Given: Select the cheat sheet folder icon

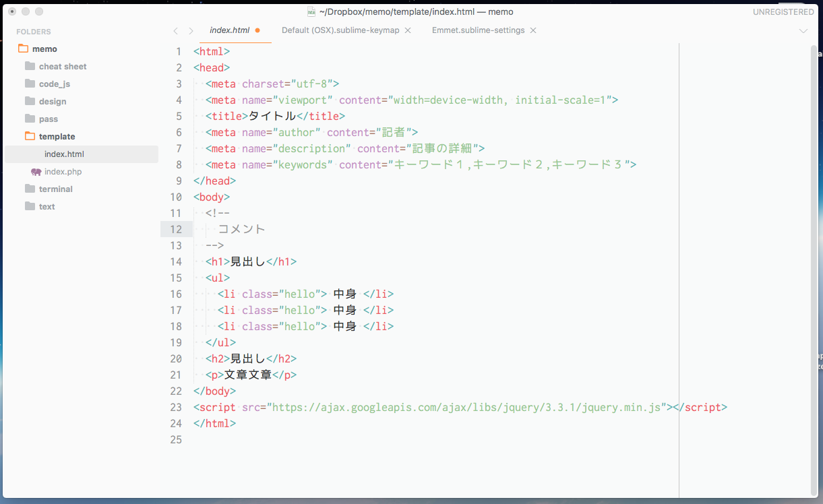Looking at the screenshot, I should coord(29,66).
